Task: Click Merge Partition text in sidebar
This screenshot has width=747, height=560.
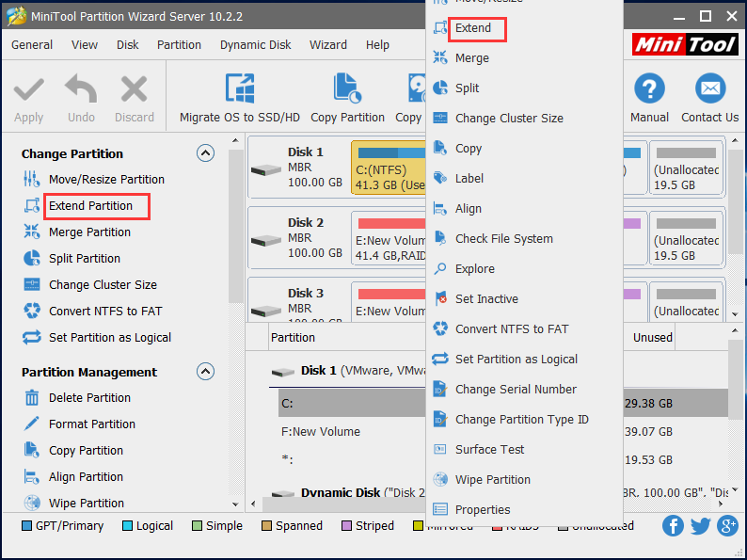Action: pyautogui.click(x=89, y=232)
